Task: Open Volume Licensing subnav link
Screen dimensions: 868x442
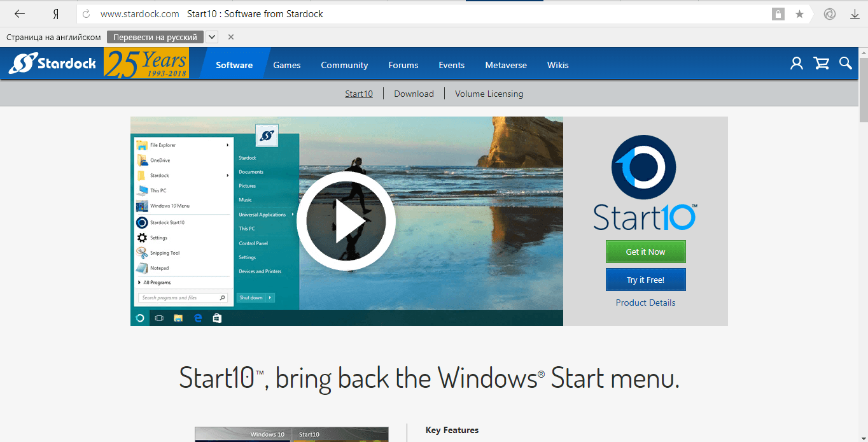Action: [x=489, y=94]
